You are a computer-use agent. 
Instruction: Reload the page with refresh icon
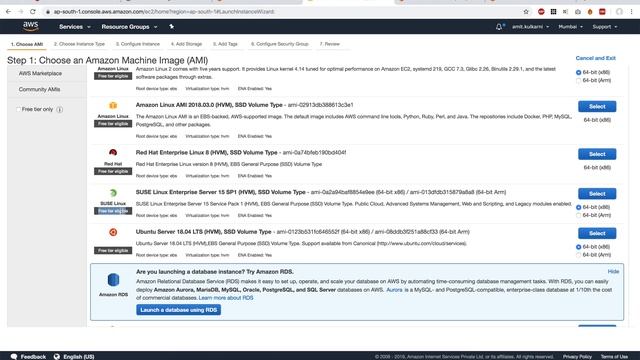(33, 11)
